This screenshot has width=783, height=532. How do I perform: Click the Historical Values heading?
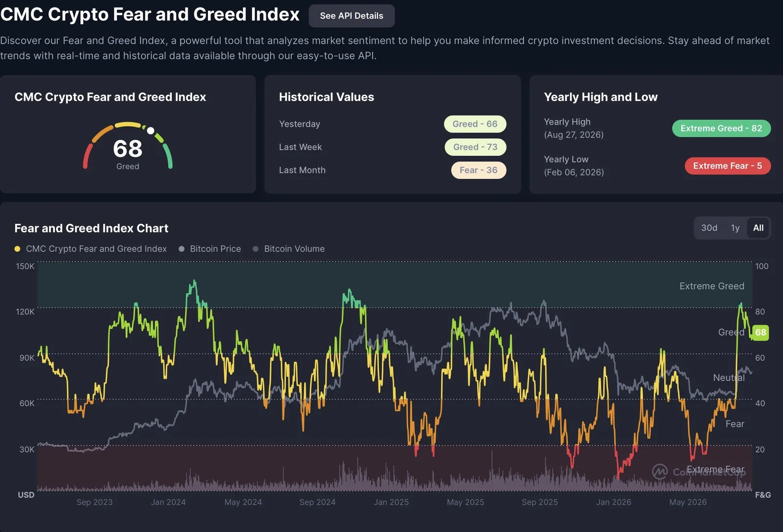(x=326, y=97)
